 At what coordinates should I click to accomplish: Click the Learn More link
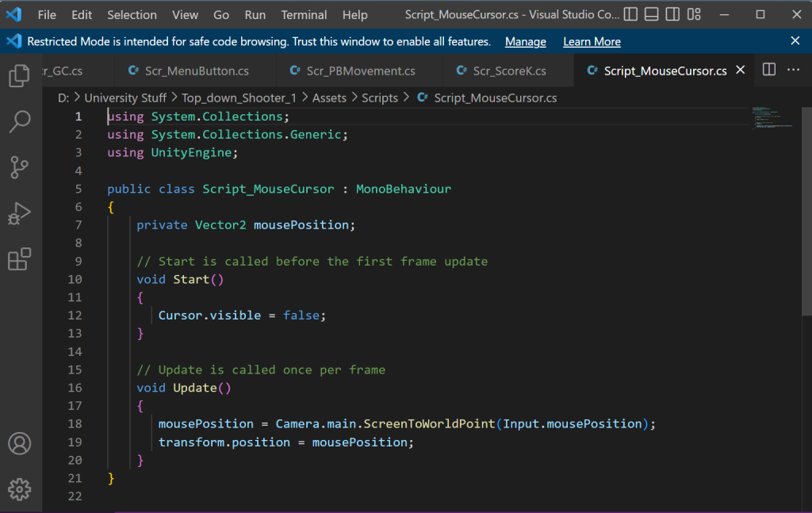(592, 41)
